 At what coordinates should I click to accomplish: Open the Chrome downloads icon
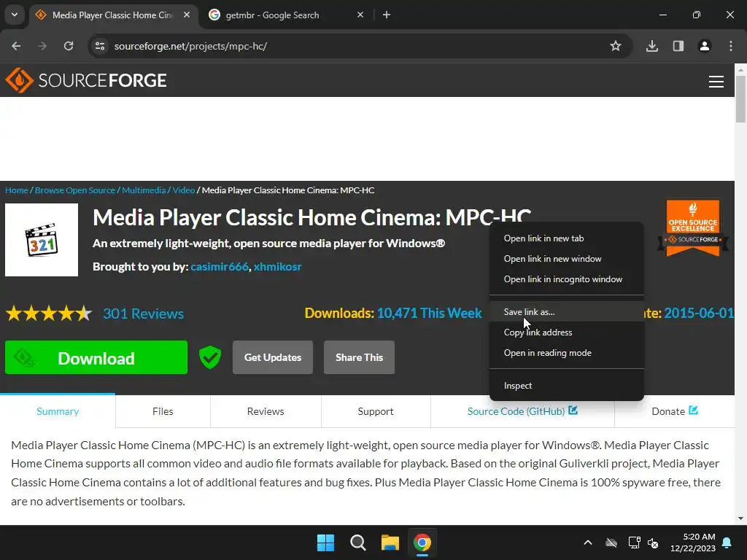[651, 46]
